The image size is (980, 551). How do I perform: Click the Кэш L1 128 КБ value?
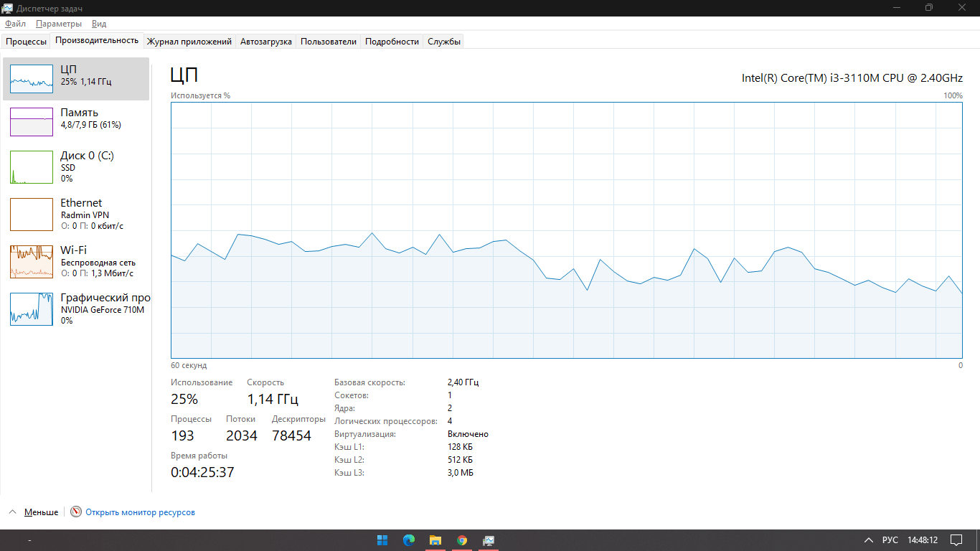point(460,447)
